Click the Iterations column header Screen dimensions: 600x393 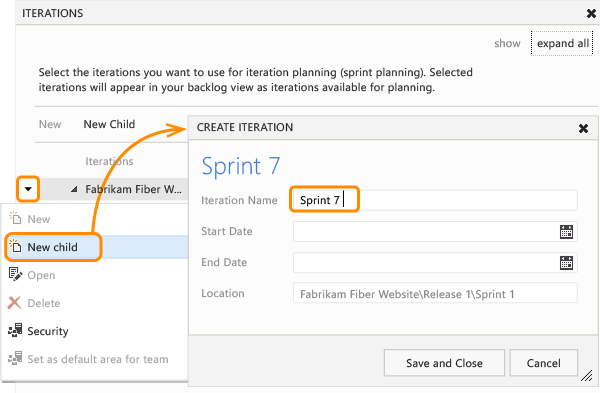[109, 161]
